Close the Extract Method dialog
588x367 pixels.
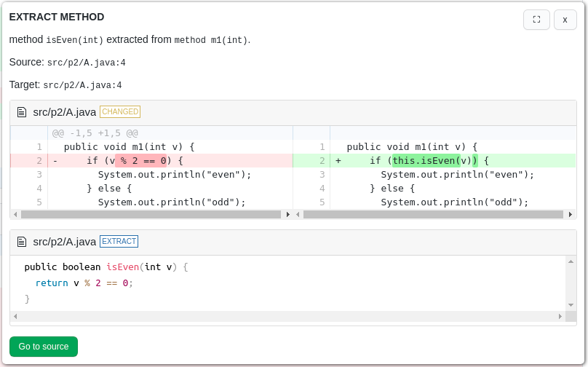[565, 20]
